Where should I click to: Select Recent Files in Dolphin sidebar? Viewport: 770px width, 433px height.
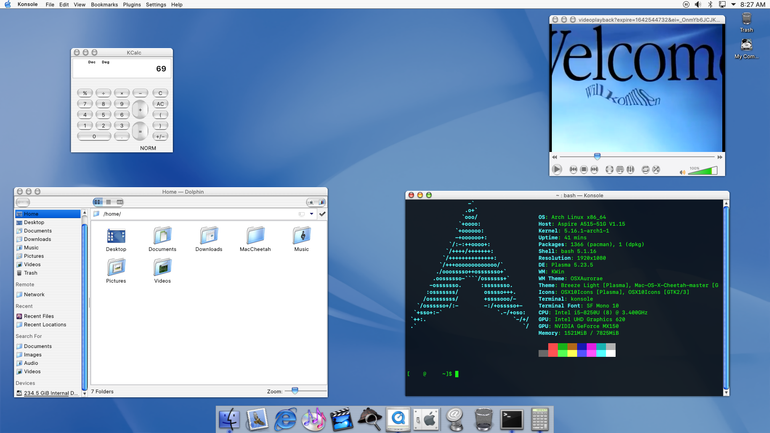39,316
